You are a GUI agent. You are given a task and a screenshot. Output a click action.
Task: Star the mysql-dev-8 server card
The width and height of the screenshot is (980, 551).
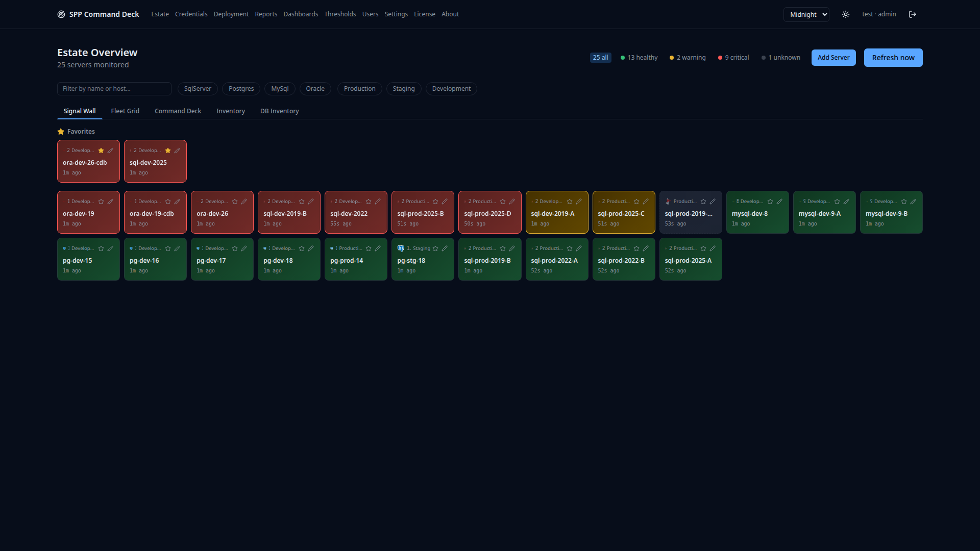(770, 202)
